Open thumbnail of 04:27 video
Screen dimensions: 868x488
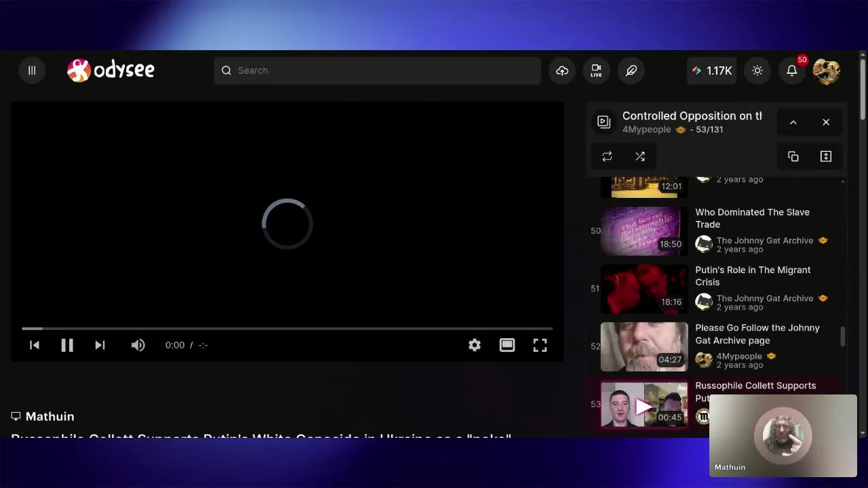(644, 347)
